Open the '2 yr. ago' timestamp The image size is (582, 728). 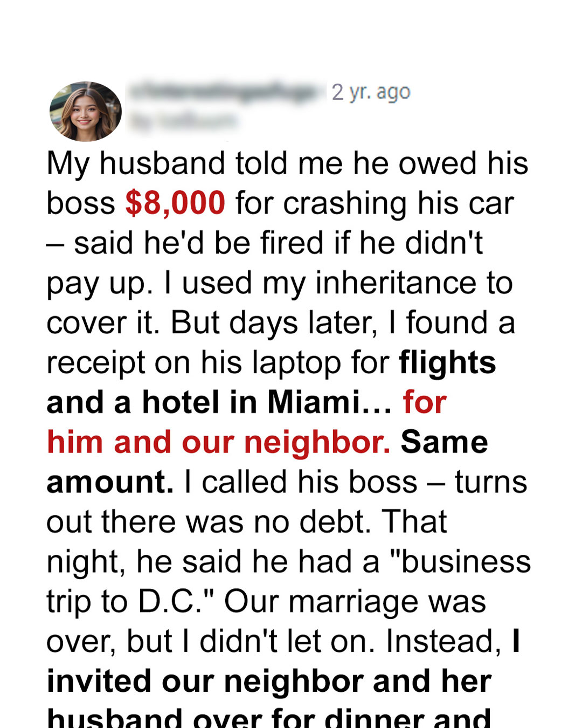[371, 92]
